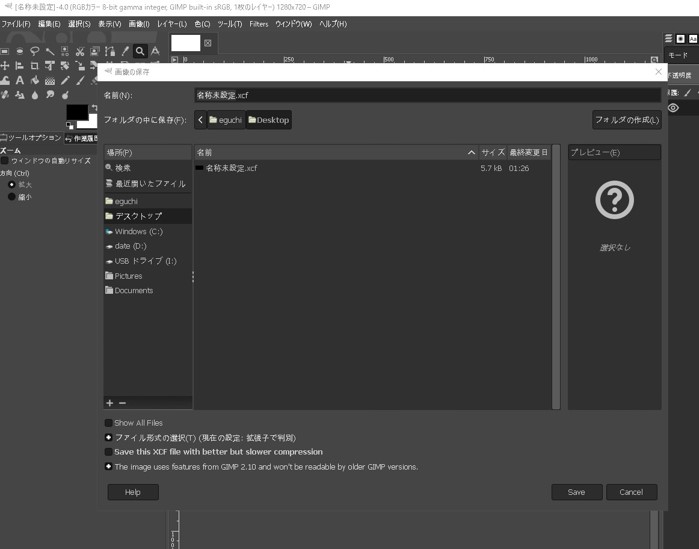Click the add bookmark plus icon

coord(110,403)
